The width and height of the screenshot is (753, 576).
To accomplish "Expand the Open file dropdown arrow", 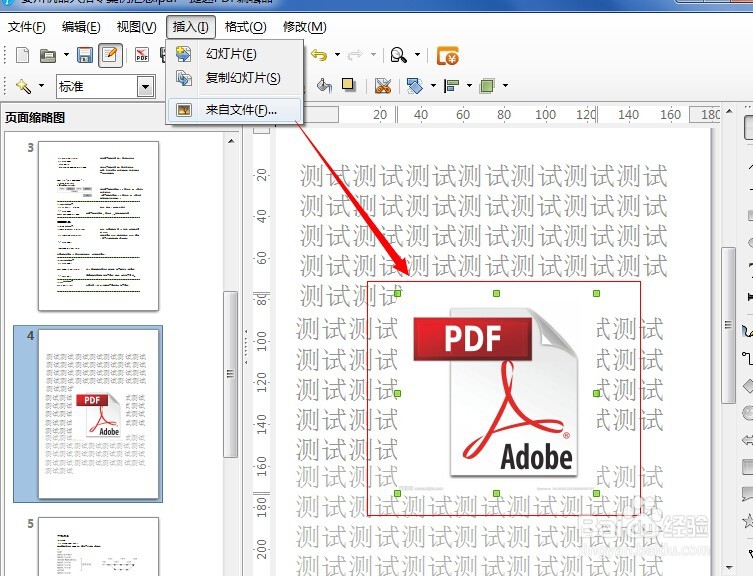I will point(66,55).
